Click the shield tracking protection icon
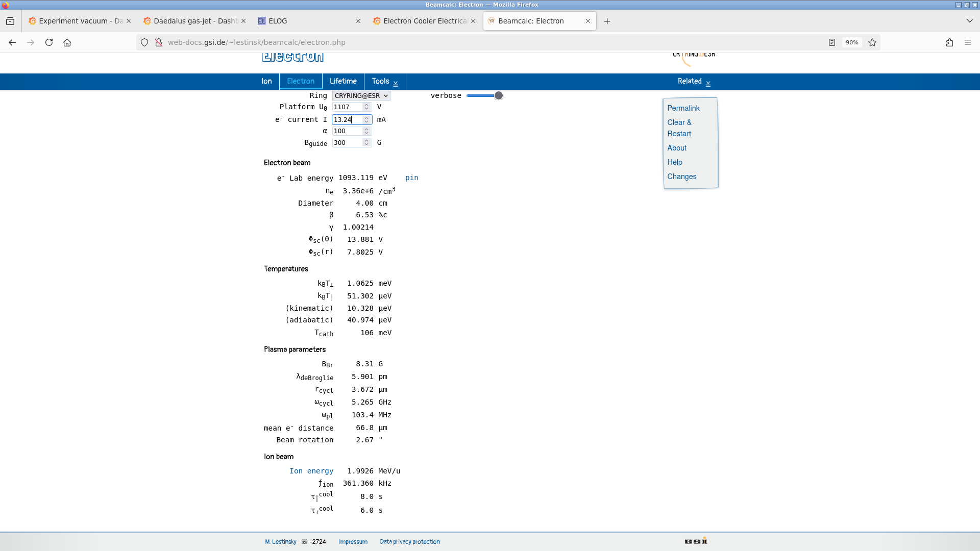 [144, 42]
